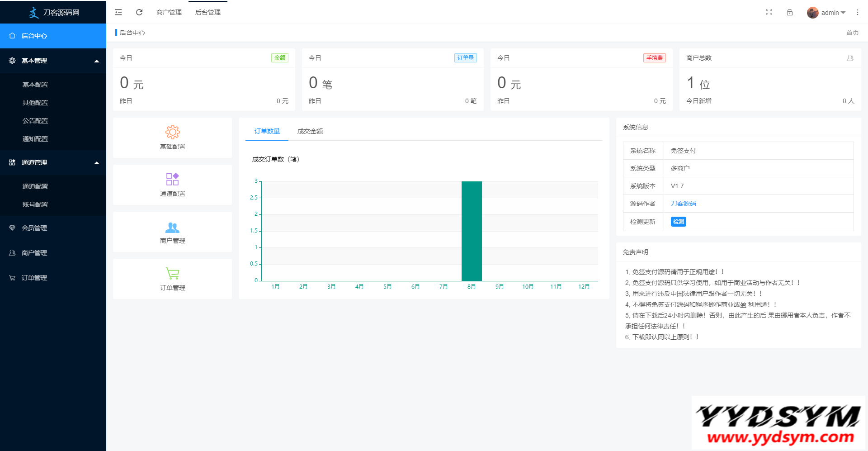Screen dimensions: 868x451
Task: Toggle the sidebar collapse hamburger icon
Action: tap(118, 12)
